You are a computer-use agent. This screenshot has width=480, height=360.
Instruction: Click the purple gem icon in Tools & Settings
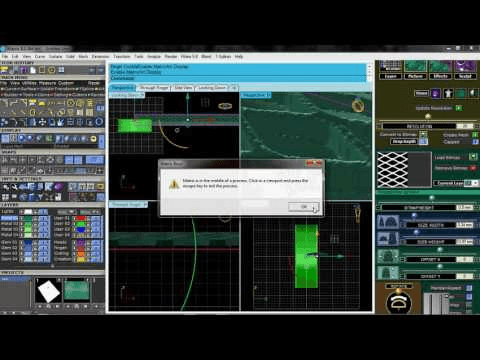[59, 187]
